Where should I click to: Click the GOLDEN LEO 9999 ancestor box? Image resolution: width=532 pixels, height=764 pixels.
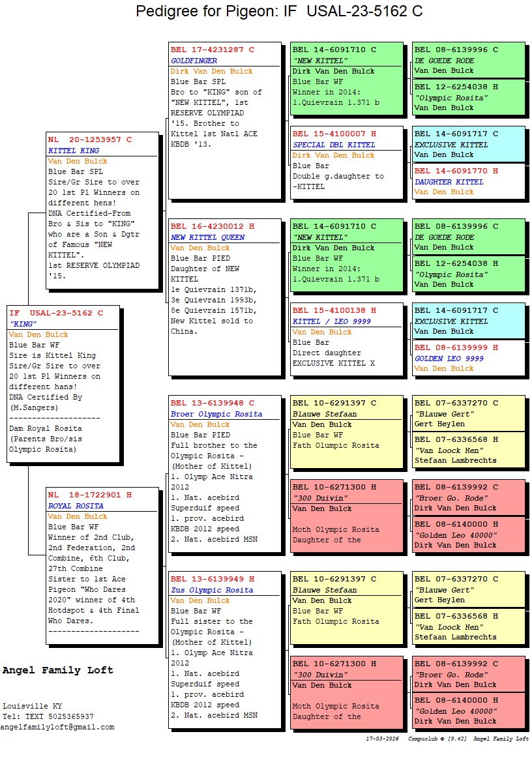[468, 358]
